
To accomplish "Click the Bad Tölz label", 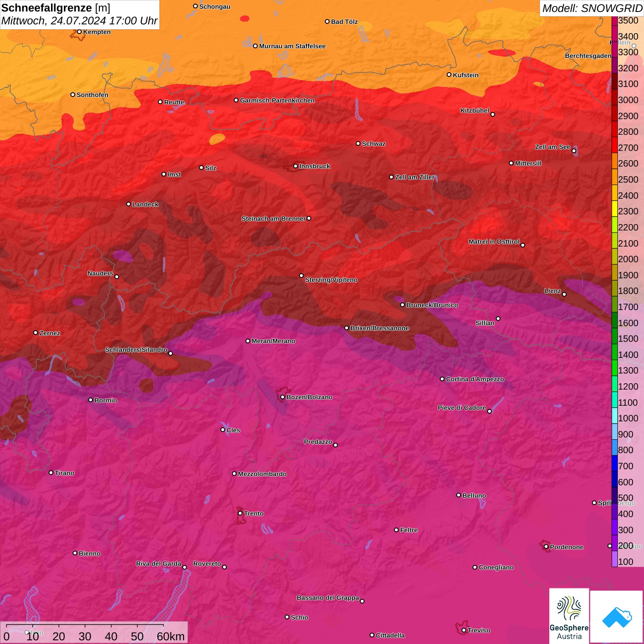I will pos(344,22).
